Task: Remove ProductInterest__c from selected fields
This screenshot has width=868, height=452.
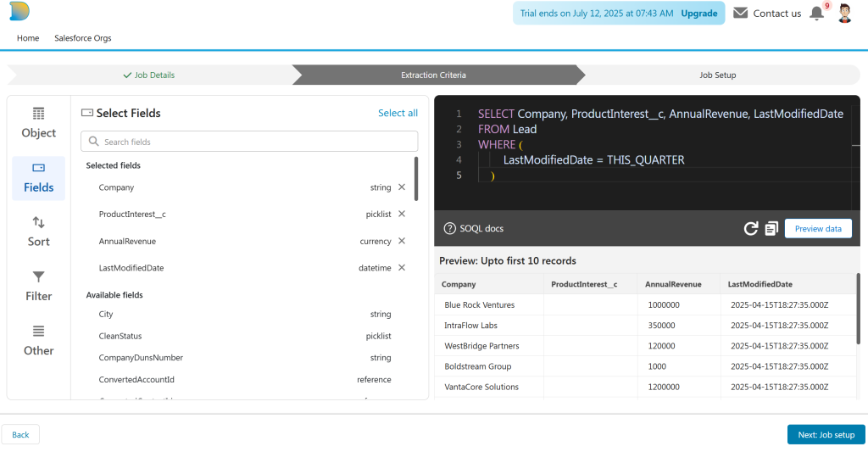Action: coord(402,215)
